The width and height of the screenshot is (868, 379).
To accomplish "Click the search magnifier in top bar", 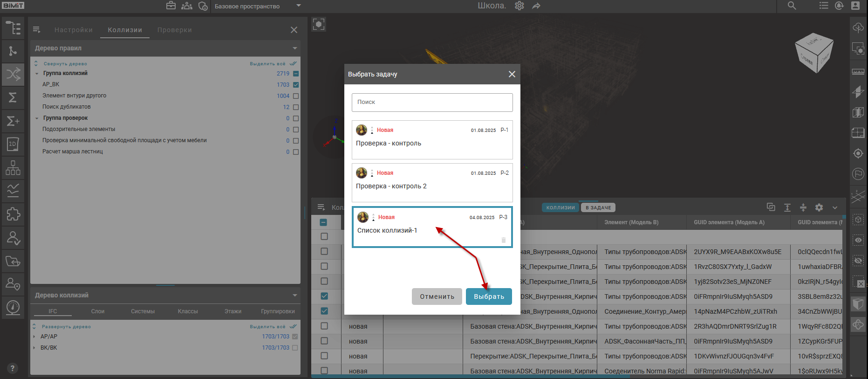I will coord(792,6).
